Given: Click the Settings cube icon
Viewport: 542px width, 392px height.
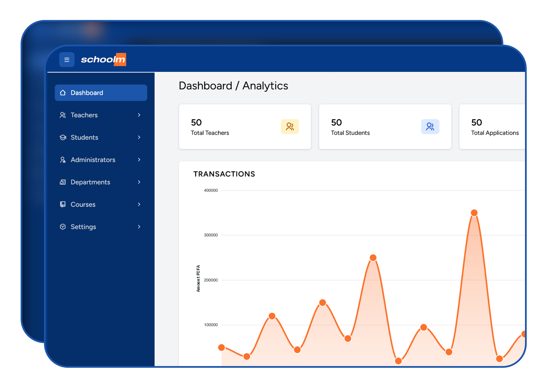Looking at the screenshot, I should [63, 227].
